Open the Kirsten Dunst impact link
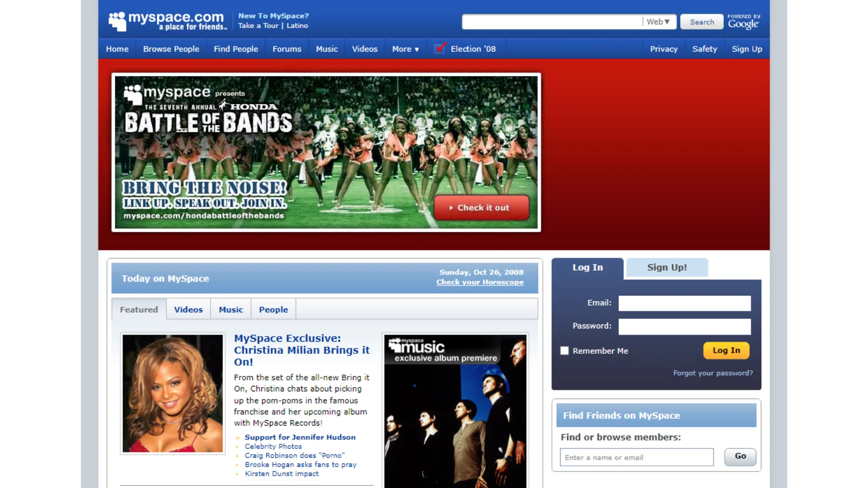Viewport: 868px width, 488px height. click(x=282, y=473)
